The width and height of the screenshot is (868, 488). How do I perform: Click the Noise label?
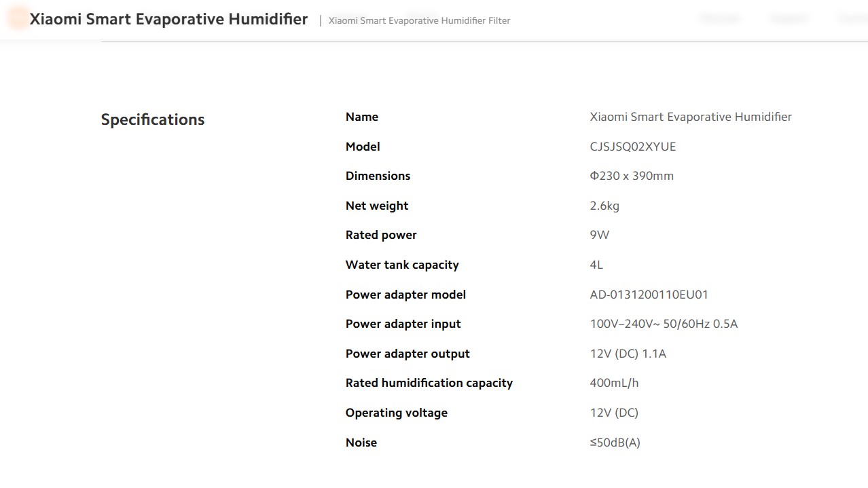[361, 443]
